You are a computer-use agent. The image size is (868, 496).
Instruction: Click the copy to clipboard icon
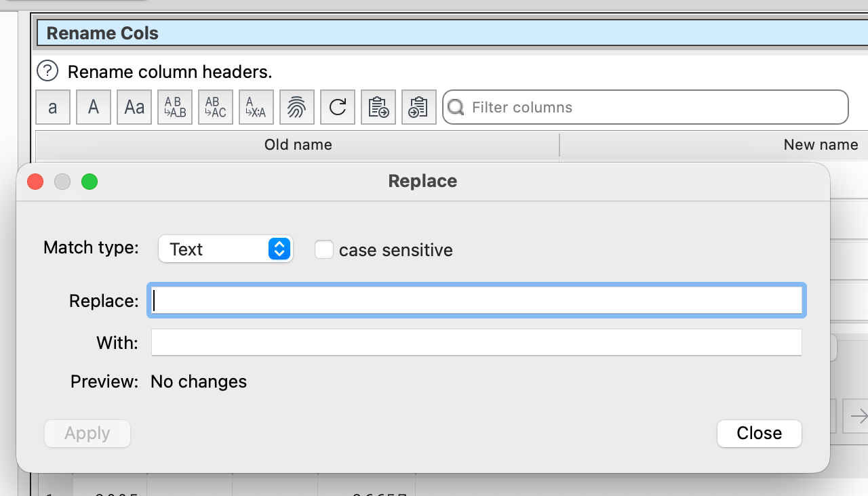(378, 108)
